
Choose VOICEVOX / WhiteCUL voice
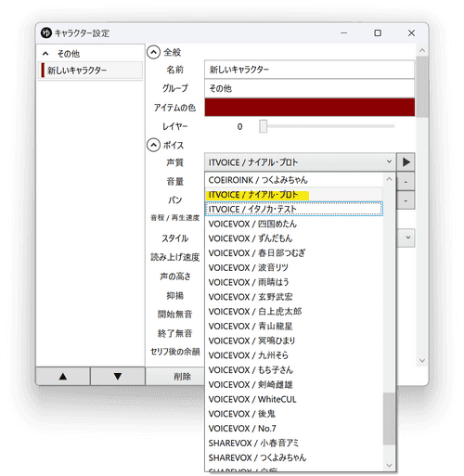(x=294, y=399)
